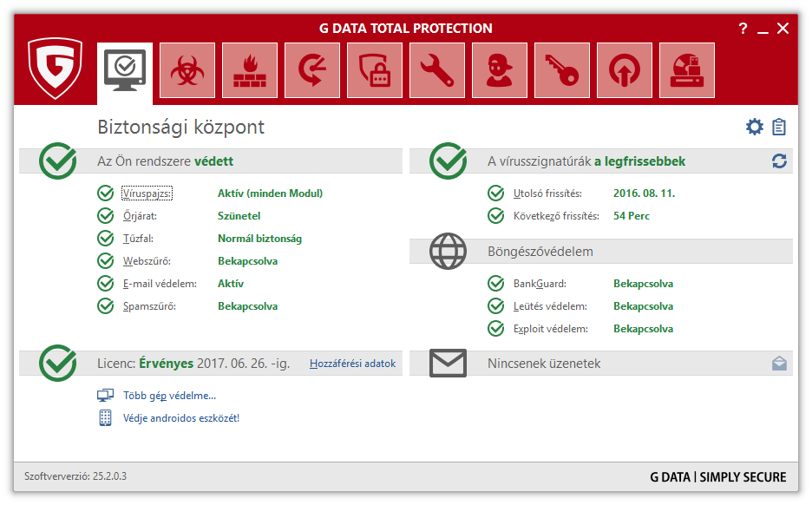The width and height of the screenshot is (812, 505).
Task: Toggle the Vírupajzs status entry
Action: [147, 193]
